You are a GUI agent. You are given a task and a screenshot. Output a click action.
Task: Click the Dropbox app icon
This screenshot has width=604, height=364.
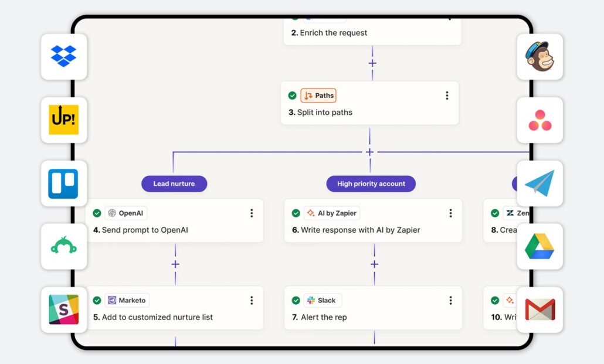click(x=64, y=56)
